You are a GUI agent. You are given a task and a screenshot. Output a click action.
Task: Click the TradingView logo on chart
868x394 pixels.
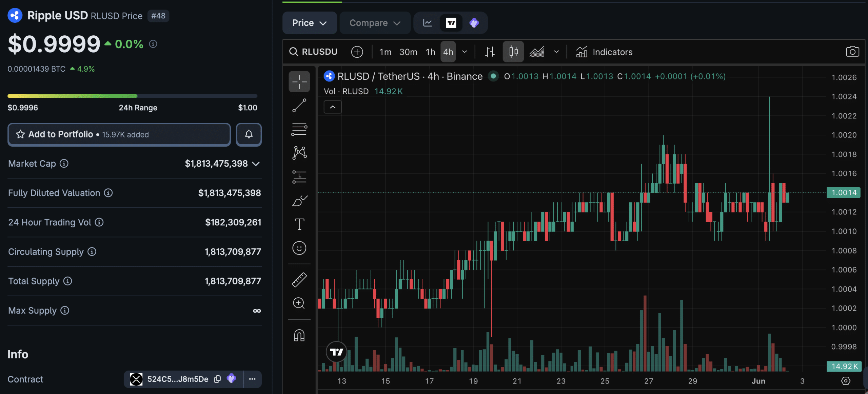point(336,352)
